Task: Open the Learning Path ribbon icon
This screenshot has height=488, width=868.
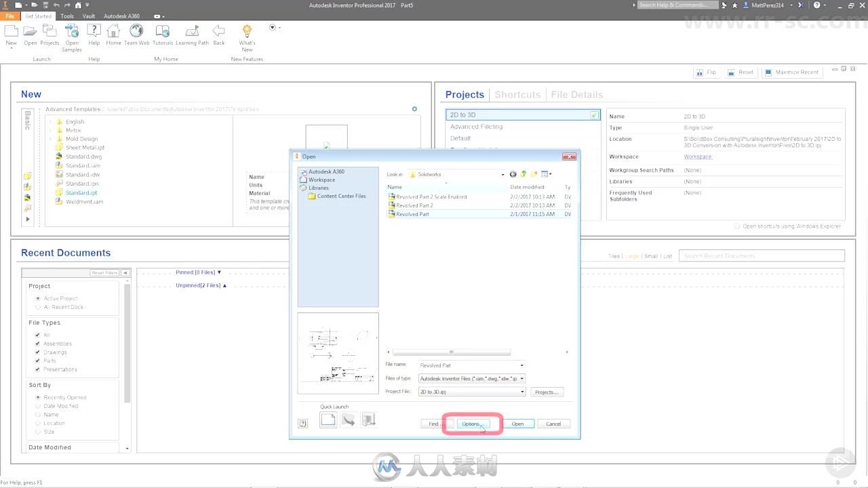Action: click(192, 31)
